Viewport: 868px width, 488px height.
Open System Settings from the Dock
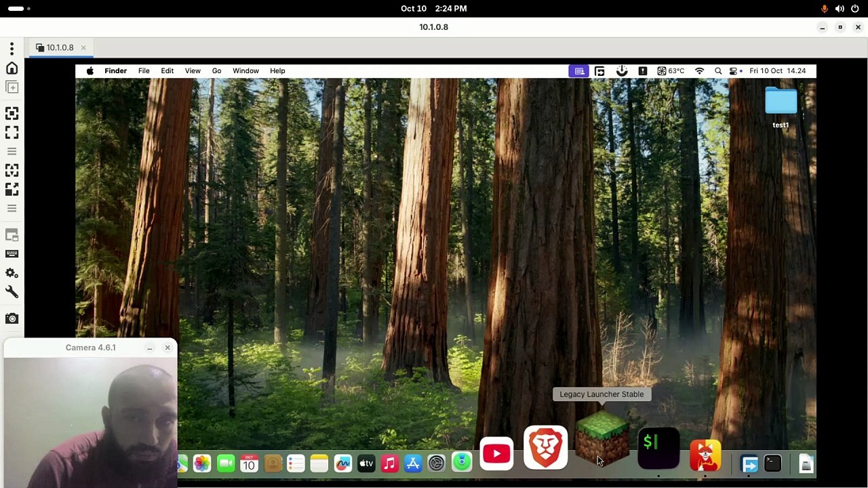click(436, 463)
